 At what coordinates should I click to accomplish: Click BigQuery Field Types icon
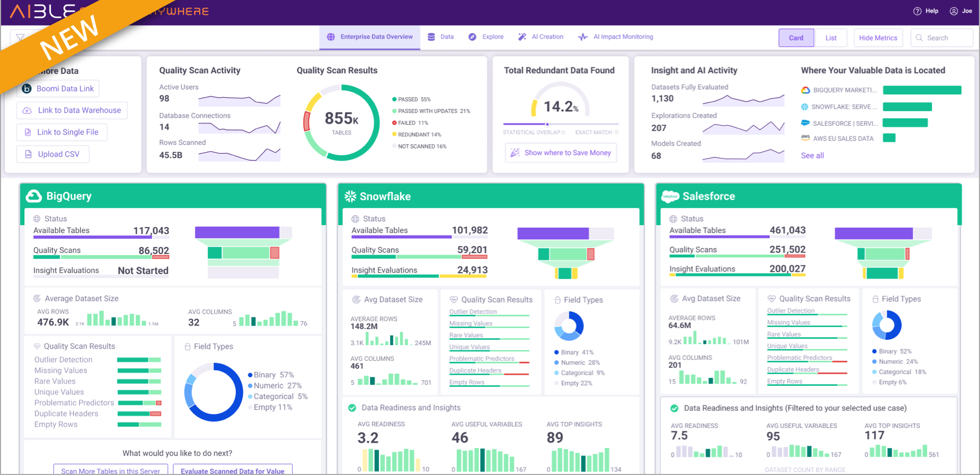click(x=188, y=347)
